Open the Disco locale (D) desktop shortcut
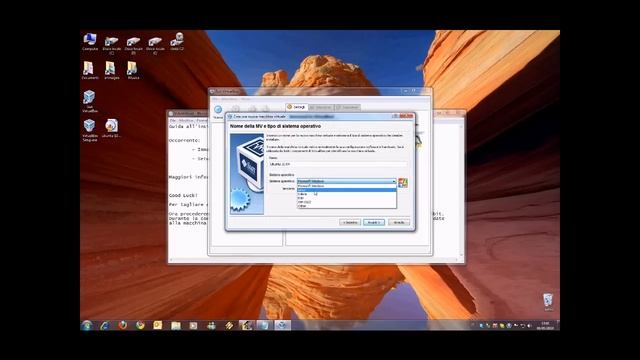640x360 pixels. tap(133, 45)
